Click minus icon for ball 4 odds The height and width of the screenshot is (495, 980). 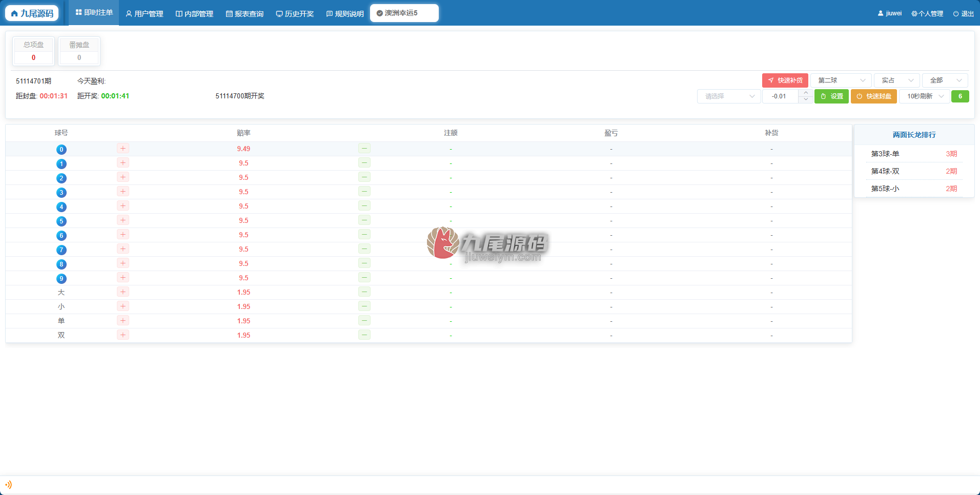[x=364, y=206]
